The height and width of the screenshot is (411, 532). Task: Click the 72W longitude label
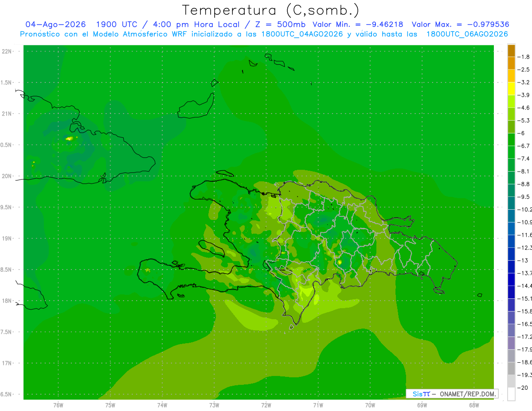(266, 405)
